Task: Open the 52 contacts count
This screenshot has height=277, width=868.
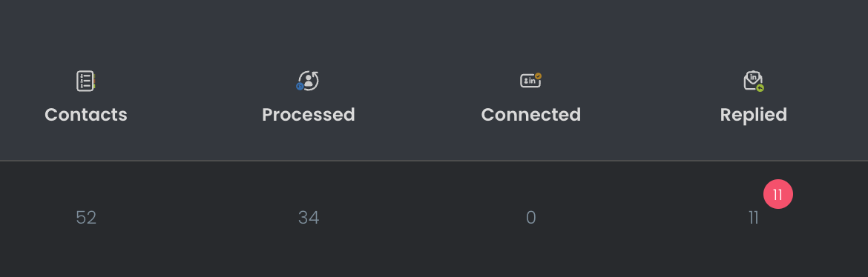Action: [x=86, y=218]
